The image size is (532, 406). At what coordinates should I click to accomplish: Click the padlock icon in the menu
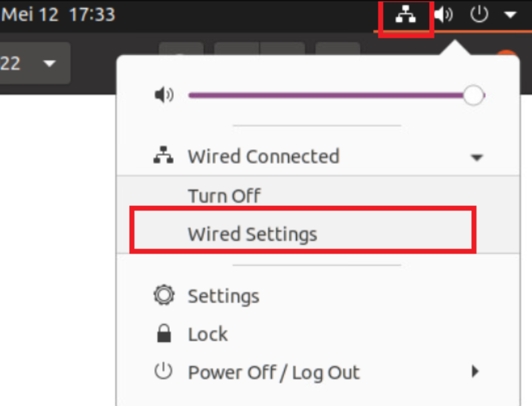163,334
